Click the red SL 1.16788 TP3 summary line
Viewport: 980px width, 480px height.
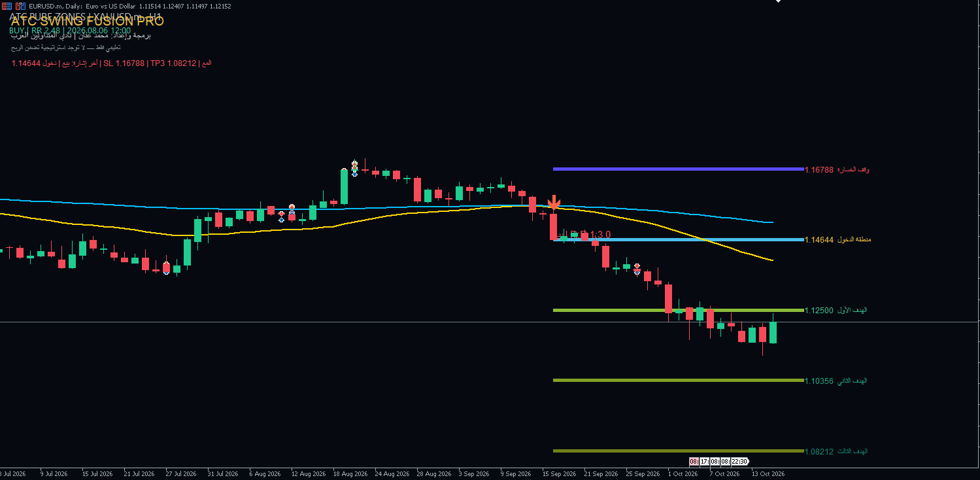coord(111,63)
